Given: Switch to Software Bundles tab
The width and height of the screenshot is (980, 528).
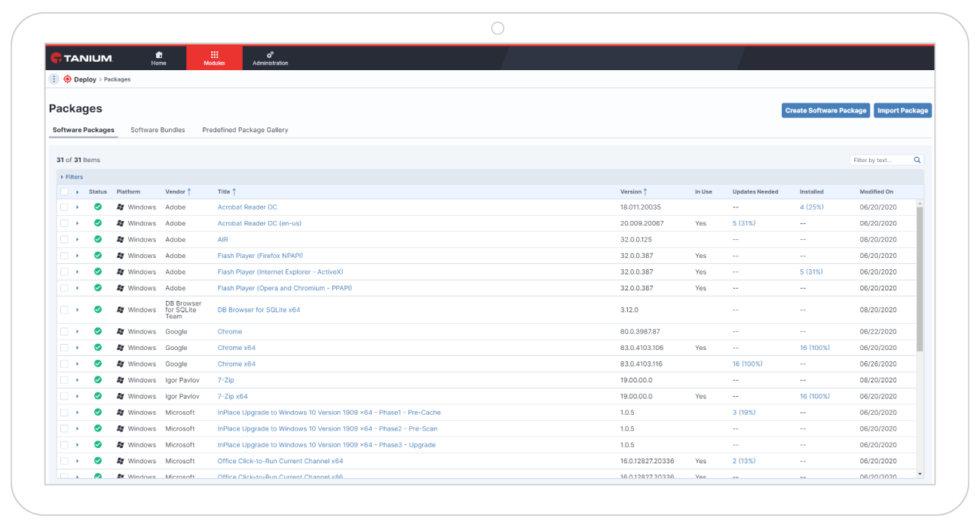Looking at the screenshot, I should tap(158, 130).
